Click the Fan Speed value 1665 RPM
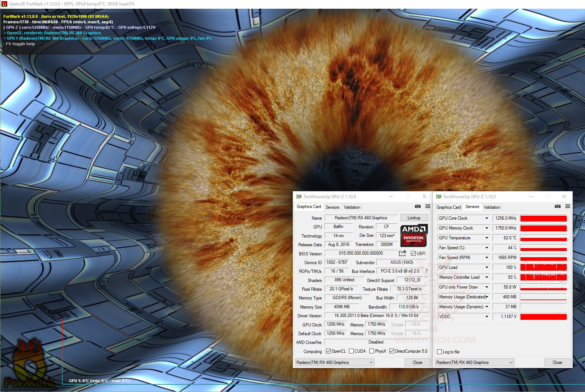 tap(505, 258)
